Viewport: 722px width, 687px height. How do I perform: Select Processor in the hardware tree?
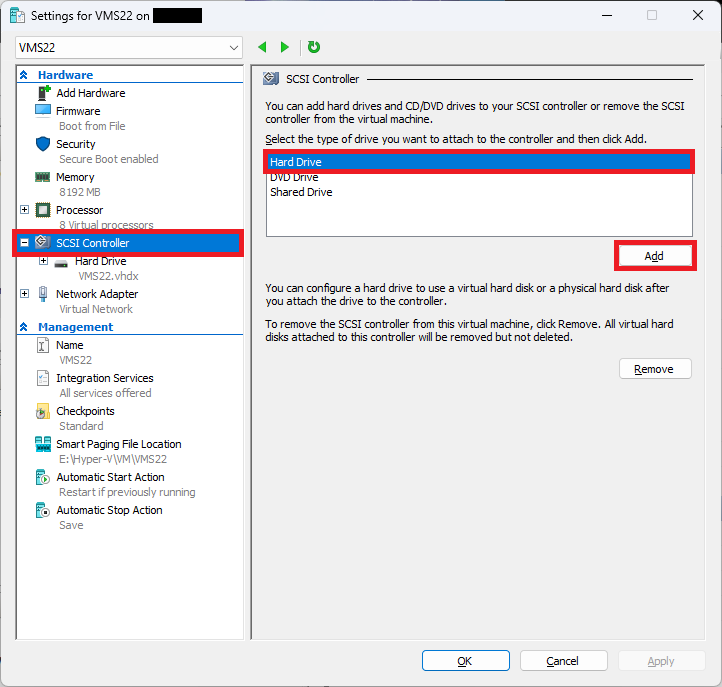coord(80,210)
